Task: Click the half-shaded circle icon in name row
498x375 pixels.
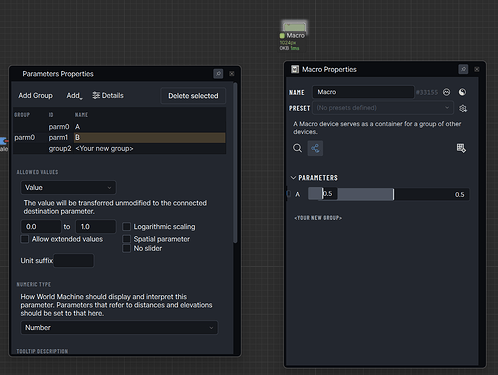Action: click(462, 92)
